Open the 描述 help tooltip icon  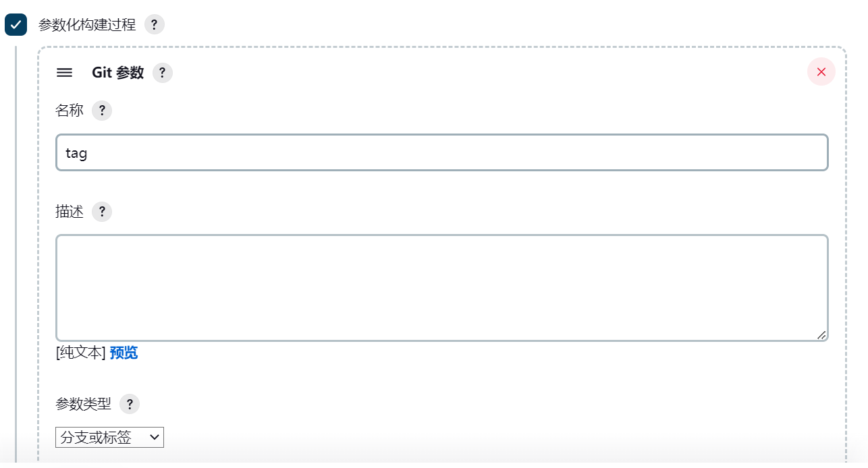pyautogui.click(x=102, y=212)
